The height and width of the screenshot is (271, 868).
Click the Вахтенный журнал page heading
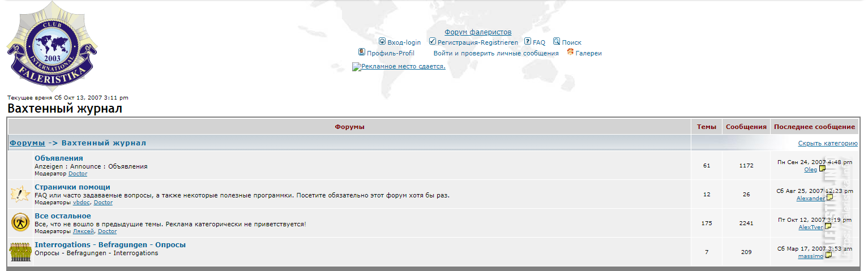(x=65, y=109)
